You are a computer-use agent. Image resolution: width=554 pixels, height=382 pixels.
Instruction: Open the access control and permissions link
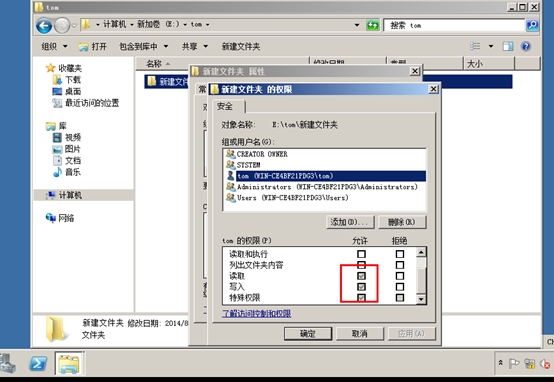[257, 313]
